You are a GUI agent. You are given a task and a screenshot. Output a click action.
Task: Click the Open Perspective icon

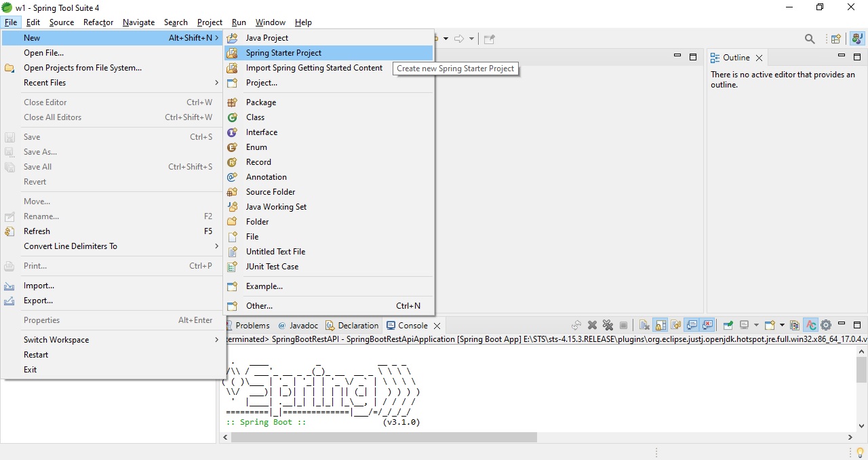836,39
